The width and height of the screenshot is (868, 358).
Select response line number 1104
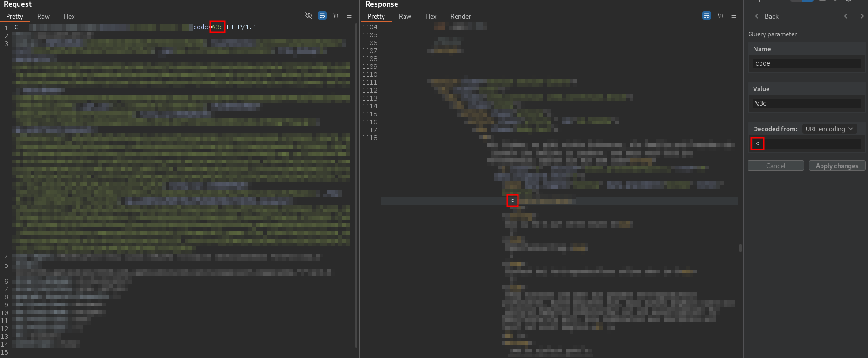click(370, 27)
